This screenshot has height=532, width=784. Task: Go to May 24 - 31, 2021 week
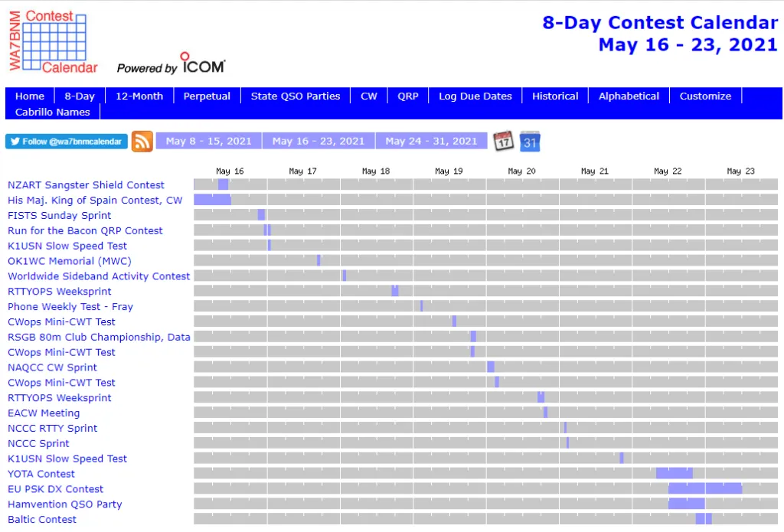[431, 142]
